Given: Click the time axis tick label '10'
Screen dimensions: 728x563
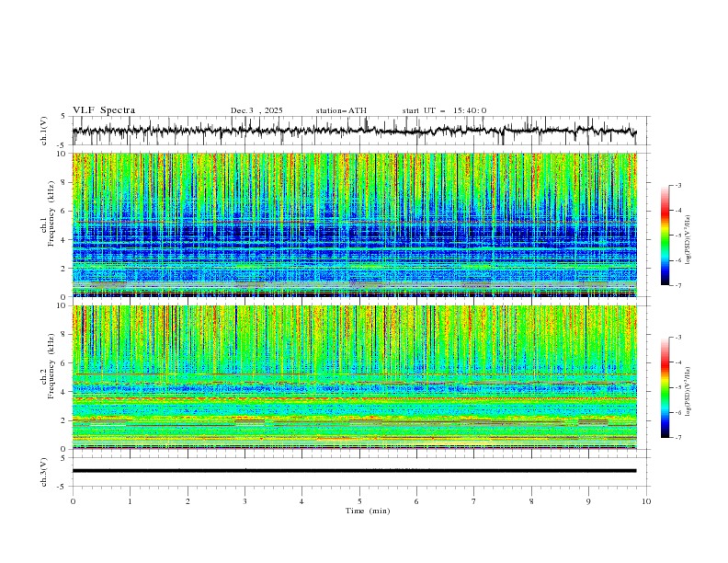Looking at the screenshot, I should pyautogui.click(x=646, y=501).
